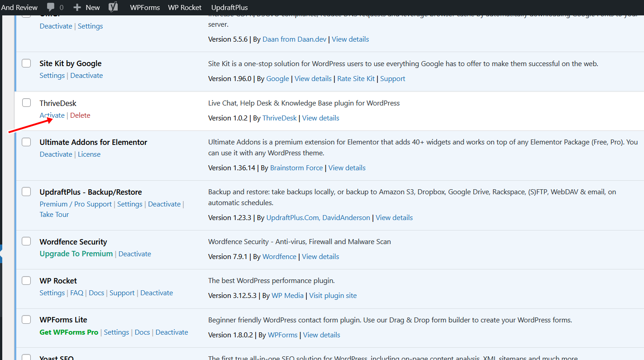View details for UpdraftPlus
The image size is (644, 360).
[394, 218]
